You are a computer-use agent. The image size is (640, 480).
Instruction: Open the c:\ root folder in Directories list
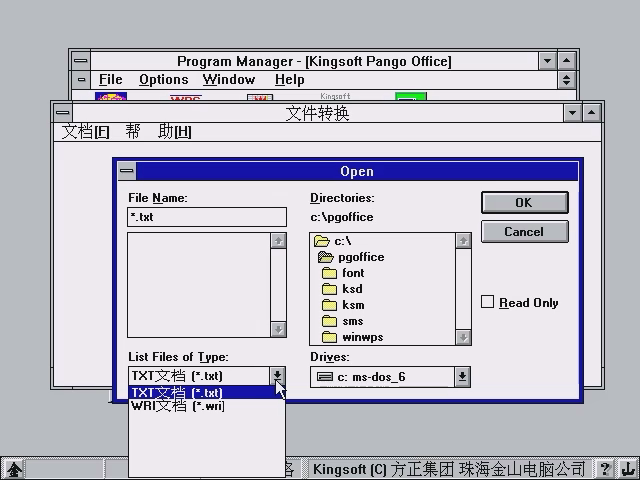tap(333, 241)
